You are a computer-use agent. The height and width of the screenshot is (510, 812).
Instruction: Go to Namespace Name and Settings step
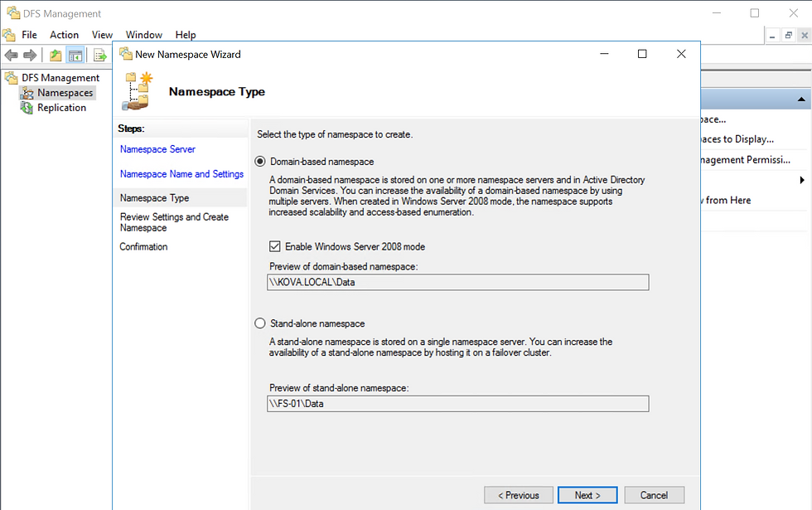pos(181,174)
